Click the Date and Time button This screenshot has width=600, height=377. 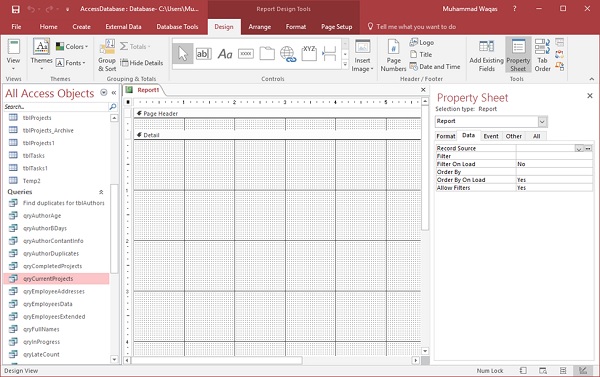[435, 67]
